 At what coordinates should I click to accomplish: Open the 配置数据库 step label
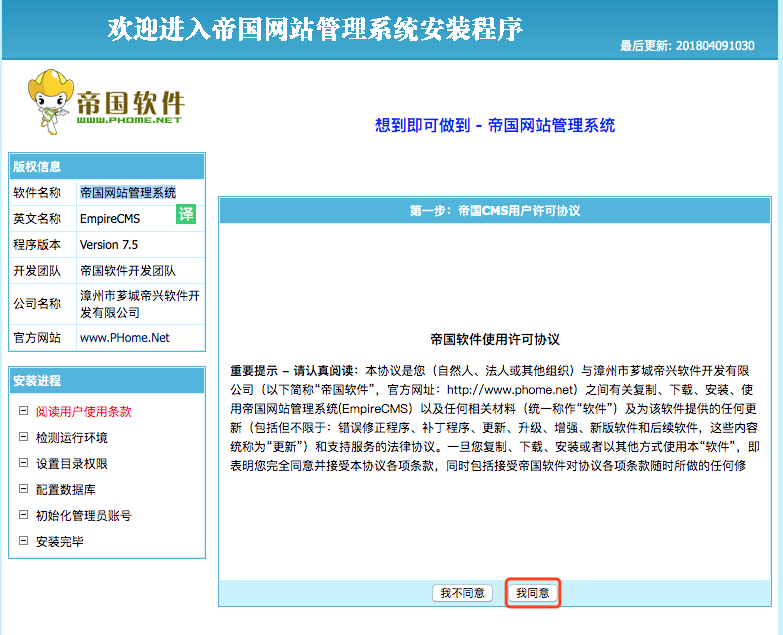(65, 490)
